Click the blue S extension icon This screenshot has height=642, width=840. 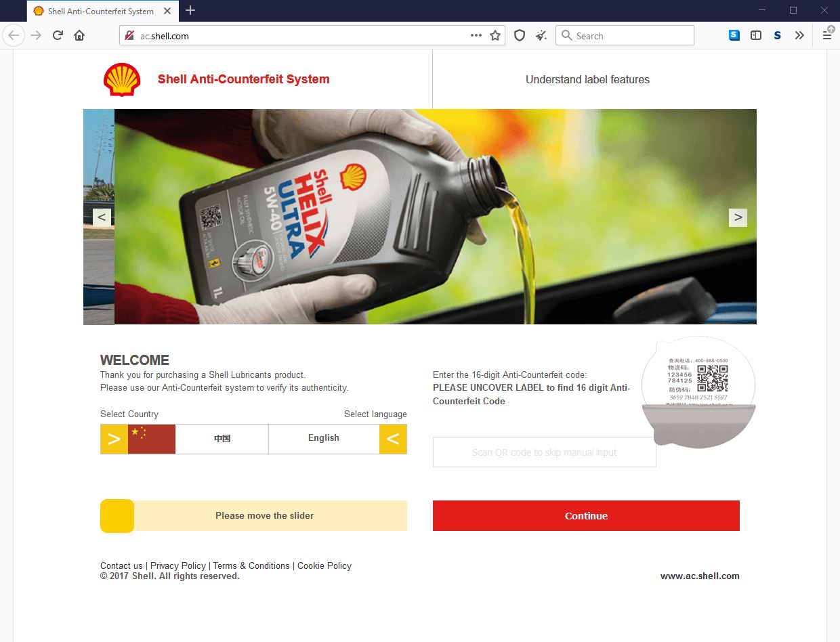(x=734, y=35)
